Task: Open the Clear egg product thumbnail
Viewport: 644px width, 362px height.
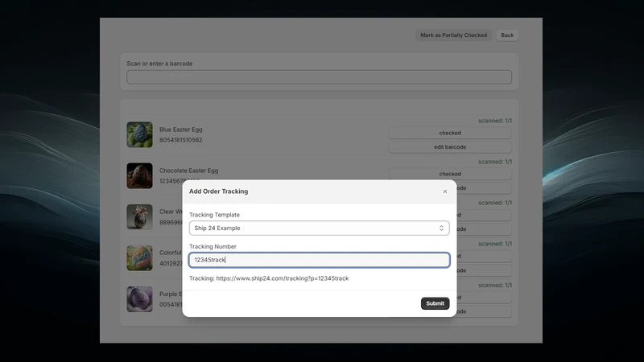Action: pyautogui.click(x=139, y=216)
